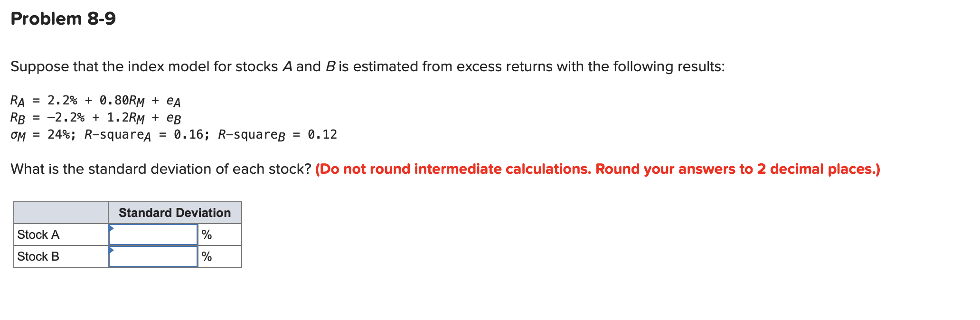Click R-square A value 0.16

click(x=184, y=135)
